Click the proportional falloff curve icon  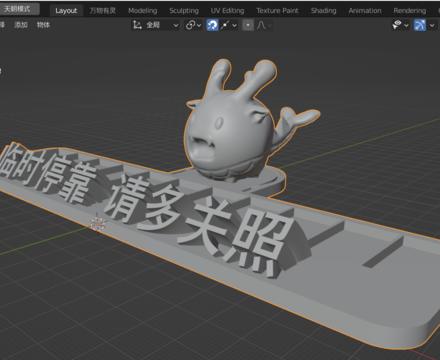click(263, 25)
